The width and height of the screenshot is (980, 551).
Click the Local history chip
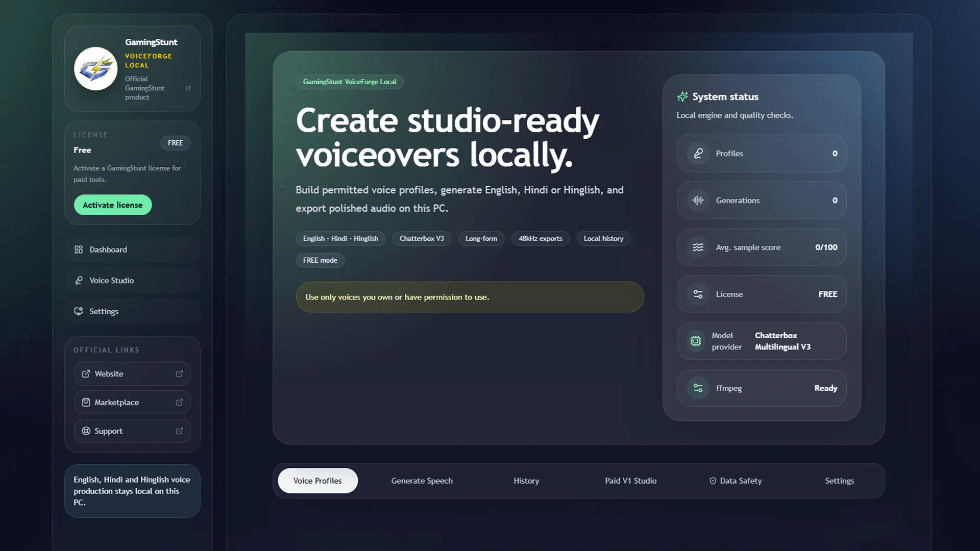603,239
